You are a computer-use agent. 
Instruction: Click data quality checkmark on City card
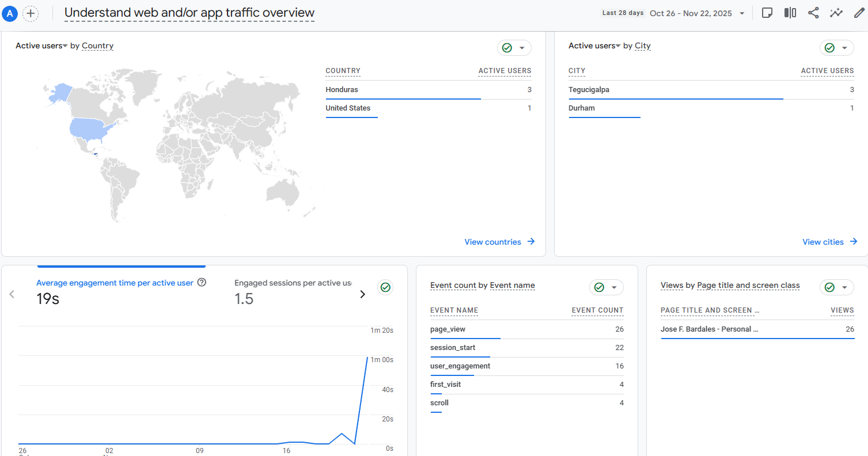(x=830, y=48)
